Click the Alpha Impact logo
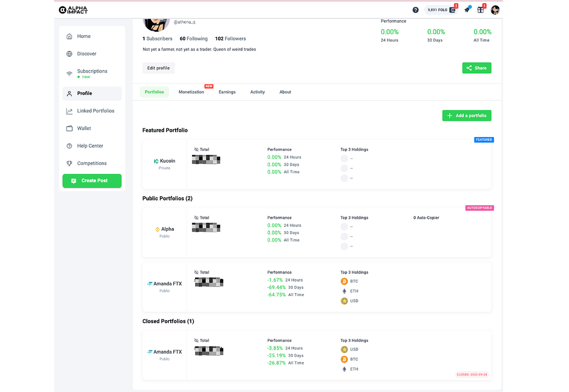This screenshot has height=392, width=569. (73, 10)
